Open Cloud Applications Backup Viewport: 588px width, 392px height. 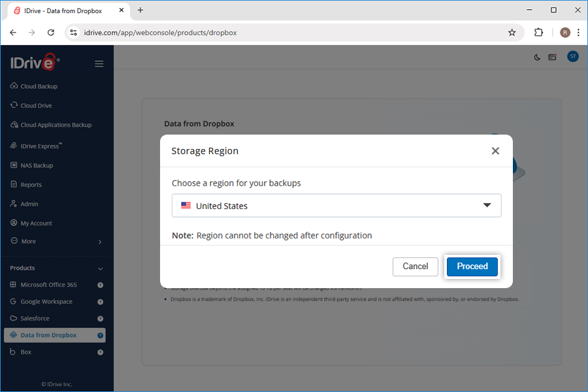[56, 125]
